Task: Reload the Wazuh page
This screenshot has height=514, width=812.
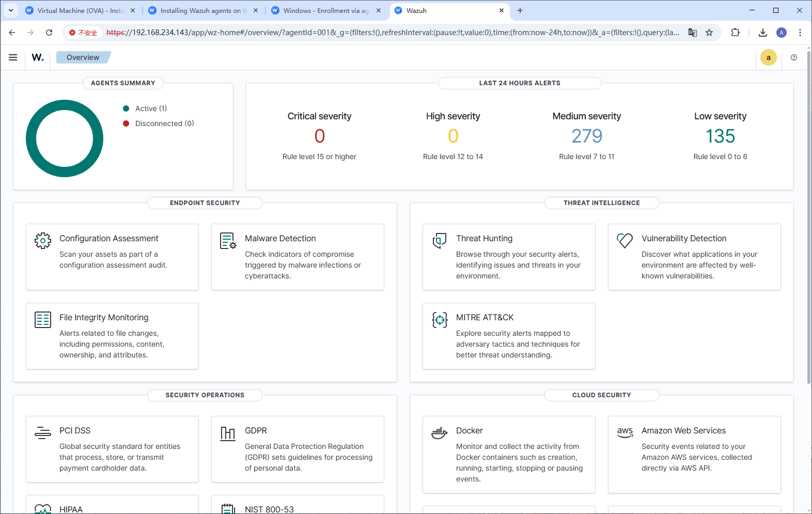Action: 49,33
